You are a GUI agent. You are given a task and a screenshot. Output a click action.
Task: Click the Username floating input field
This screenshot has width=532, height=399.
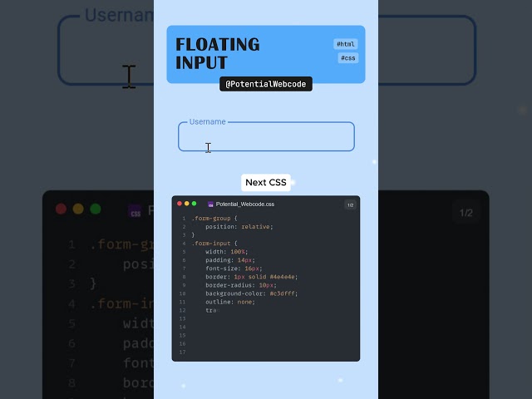pos(266,136)
